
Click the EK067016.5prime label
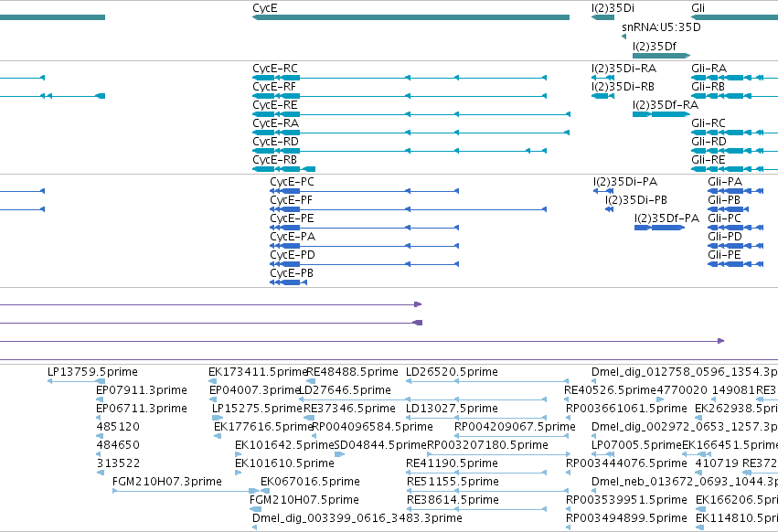click(310, 482)
